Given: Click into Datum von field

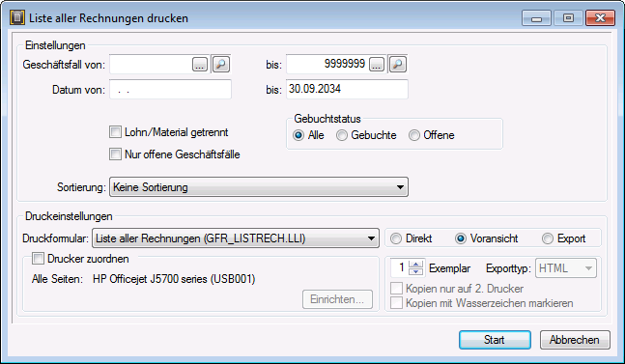Looking at the screenshot, I should coord(170,89).
